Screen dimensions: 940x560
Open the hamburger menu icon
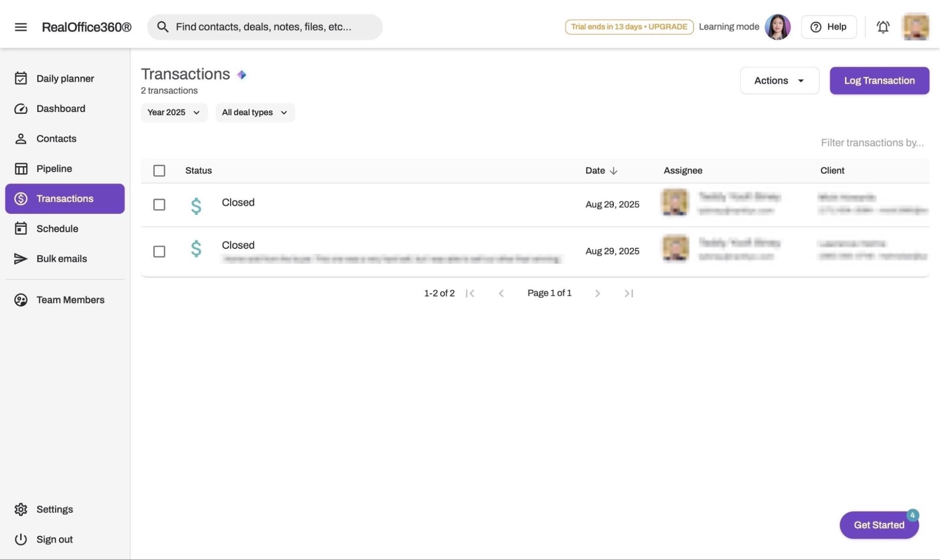pos(21,27)
